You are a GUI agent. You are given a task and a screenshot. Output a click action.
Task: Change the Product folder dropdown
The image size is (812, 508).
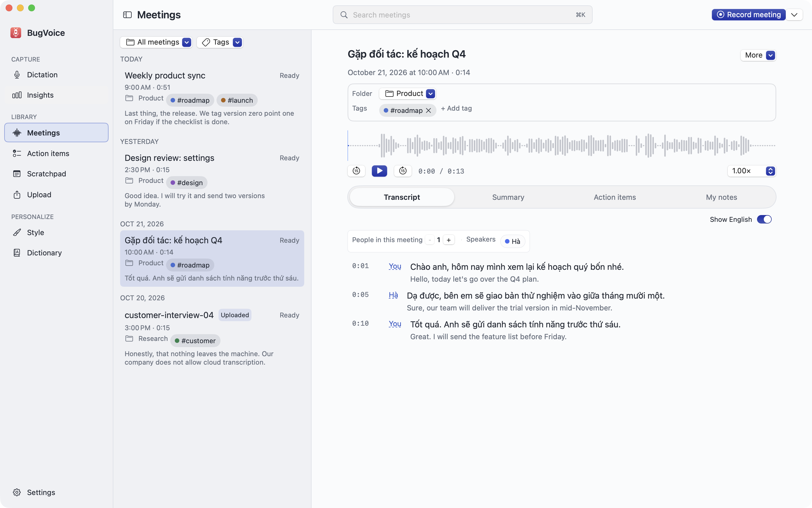(x=408, y=94)
